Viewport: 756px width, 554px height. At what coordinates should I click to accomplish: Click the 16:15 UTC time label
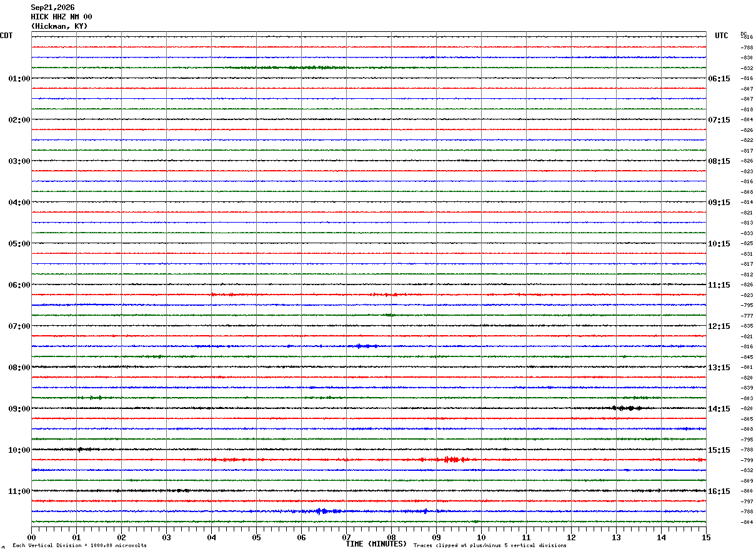pos(719,491)
